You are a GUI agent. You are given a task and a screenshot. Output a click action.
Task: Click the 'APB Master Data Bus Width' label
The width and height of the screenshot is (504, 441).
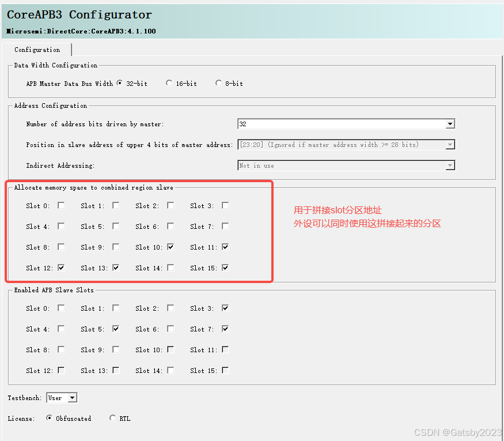[70, 84]
